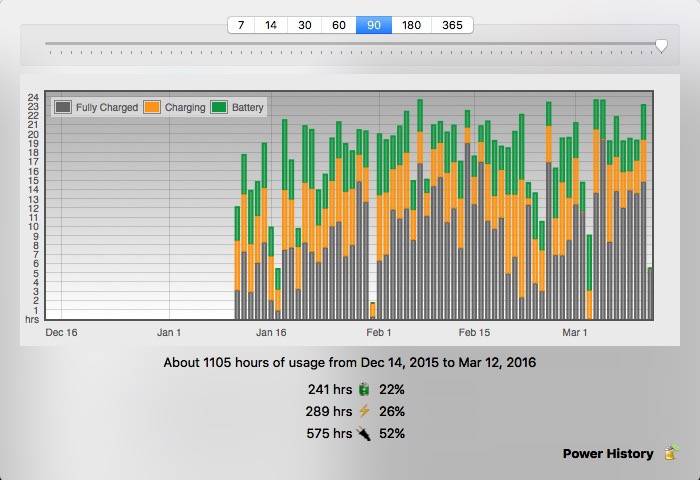Viewport: 700px width, 480px height.
Task: Click the Power History battery icon
Action: [670, 453]
